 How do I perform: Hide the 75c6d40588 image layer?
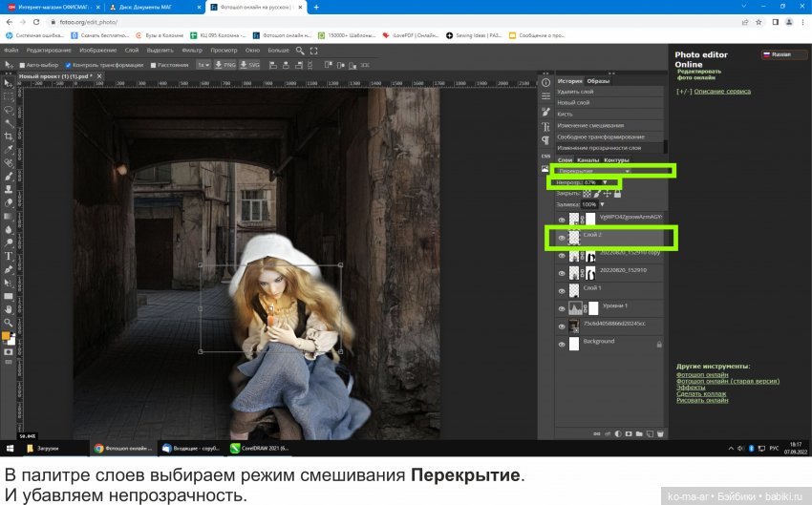tap(562, 326)
